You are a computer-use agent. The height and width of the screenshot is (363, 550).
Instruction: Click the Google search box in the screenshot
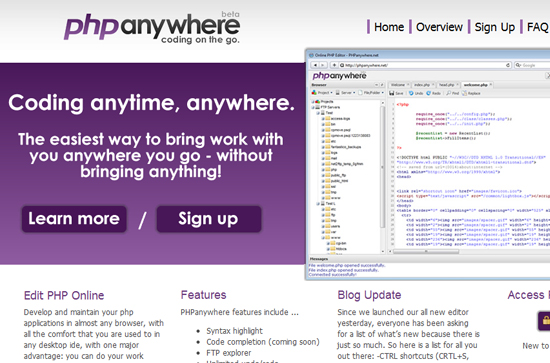(532, 65)
